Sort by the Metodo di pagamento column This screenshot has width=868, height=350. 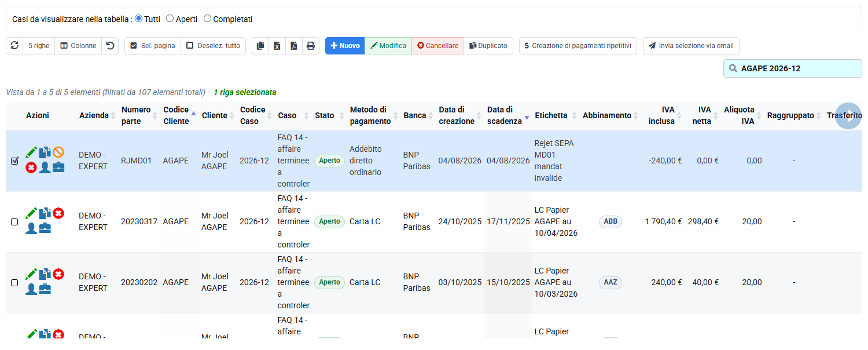[373, 115]
